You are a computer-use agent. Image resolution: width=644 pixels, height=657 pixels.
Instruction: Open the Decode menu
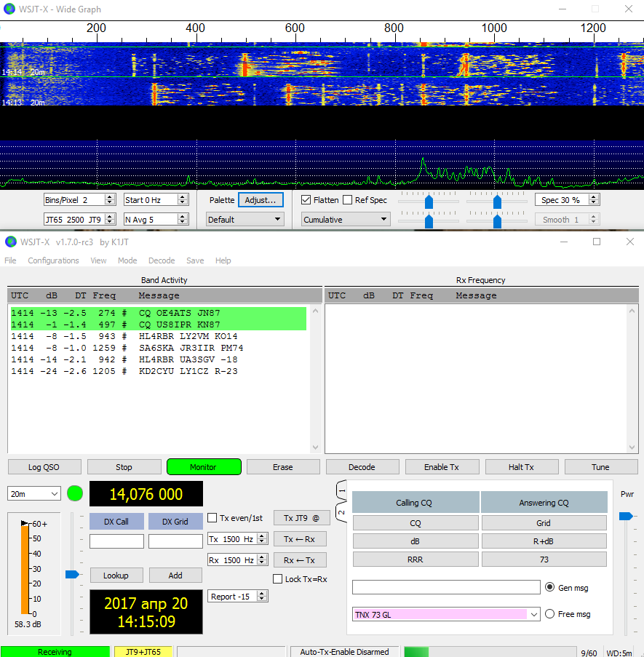click(x=162, y=260)
